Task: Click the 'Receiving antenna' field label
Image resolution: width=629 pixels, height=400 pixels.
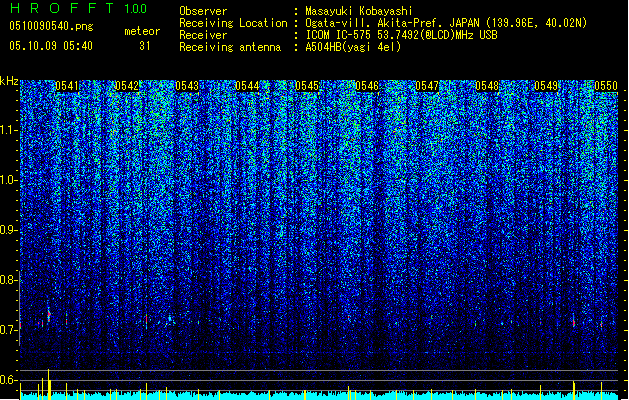Action: pyautogui.click(x=230, y=47)
